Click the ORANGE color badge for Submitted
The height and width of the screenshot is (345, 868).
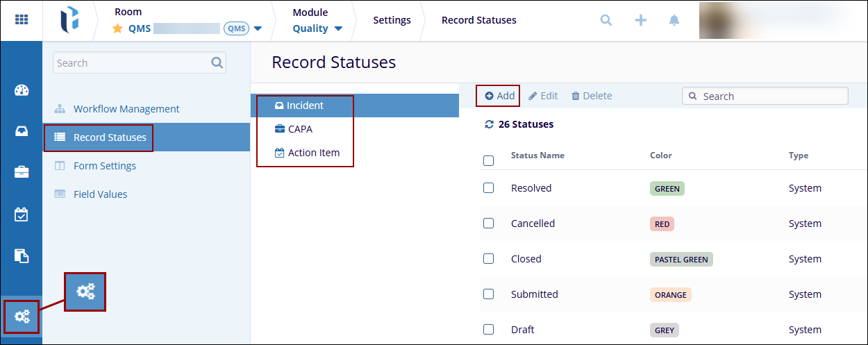(x=670, y=294)
